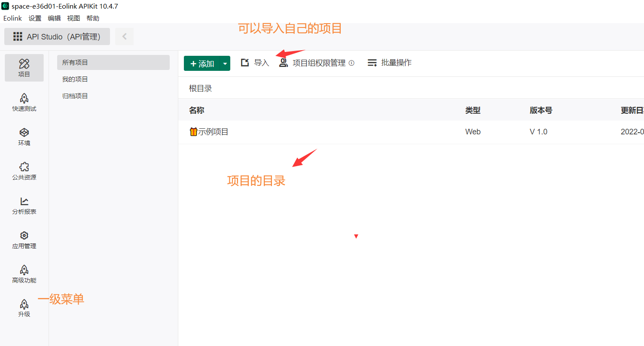This screenshot has height=346, width=644.
Task: Click the 名称 column header
Action: click(x=197, y=110)
